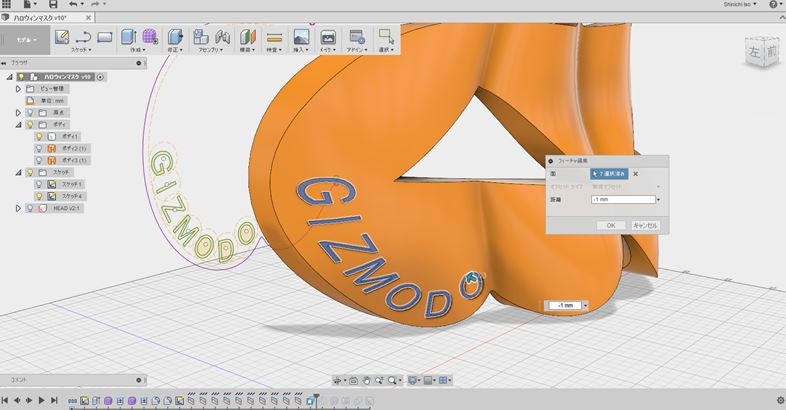Open the 選択 toolbar menu

[x=386, y=50]
